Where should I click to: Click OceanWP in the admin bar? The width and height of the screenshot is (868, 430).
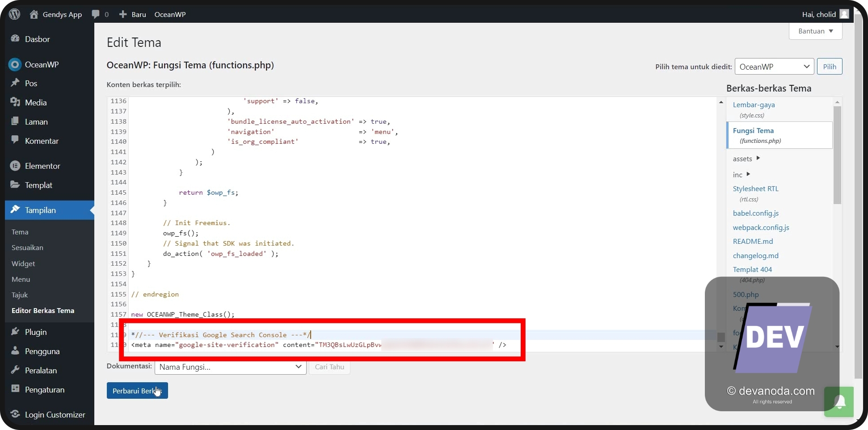(x=170, y=14)
